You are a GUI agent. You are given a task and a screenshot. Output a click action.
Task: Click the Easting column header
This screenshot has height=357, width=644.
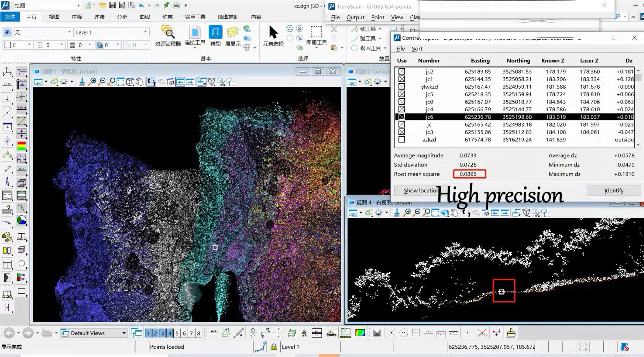tap(480, 60)
